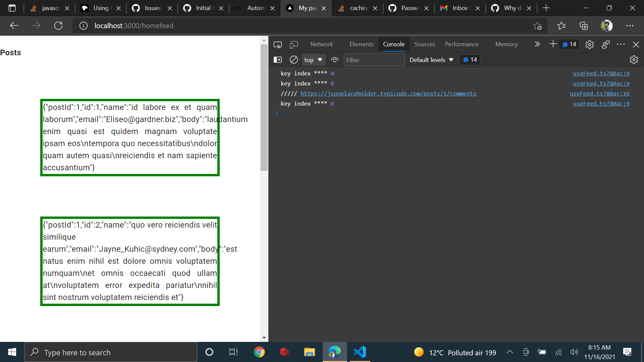The image size is (644, 362).
Task: Switch to the Inbox Gmail tab
Action: [x=460, y=8]
